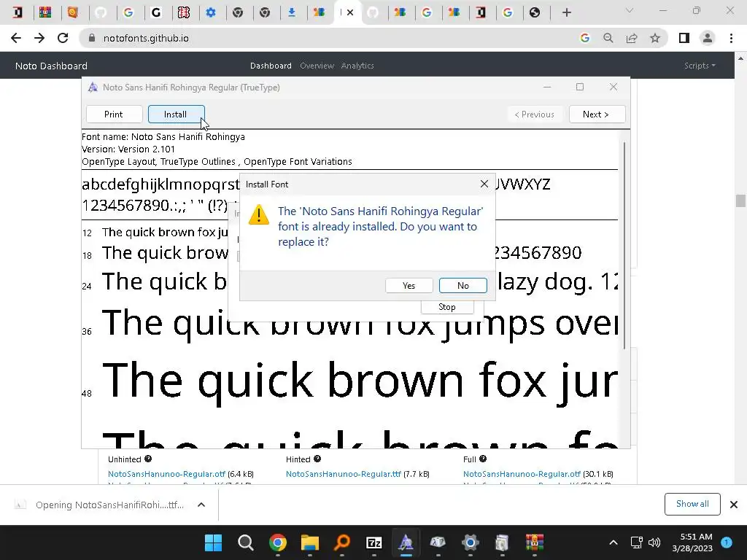The image size is (747, 560).
Task: Open the globe icon tab
Action: pyautogui.click(x=535, y=12)
